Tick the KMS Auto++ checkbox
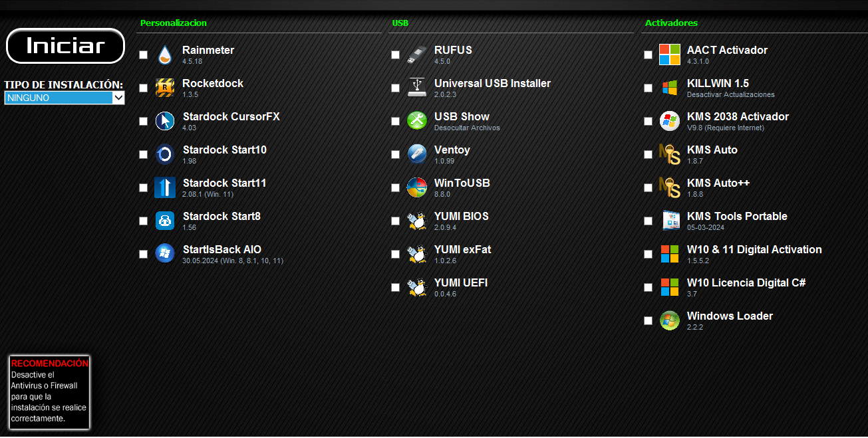This screenshot has width=868, height=438. click(x=648, y=187)
